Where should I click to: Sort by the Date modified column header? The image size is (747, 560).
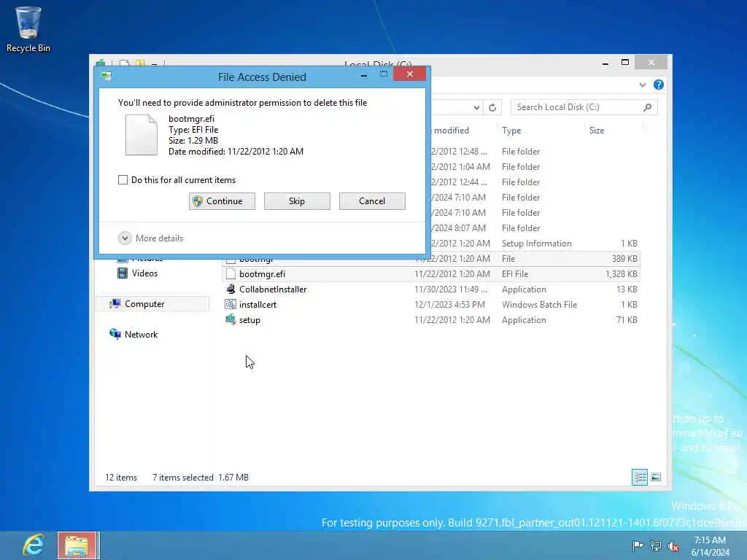click(x=451, y=131)
